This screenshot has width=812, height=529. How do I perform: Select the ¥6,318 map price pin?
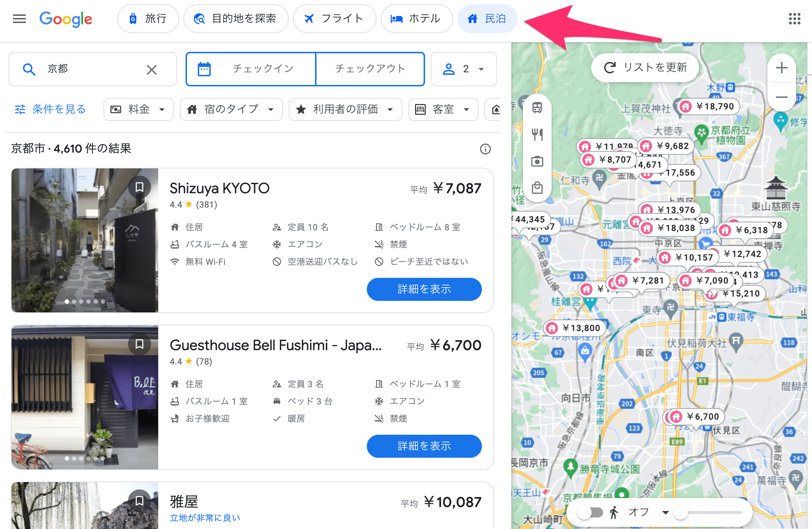(x=745, y=230)
